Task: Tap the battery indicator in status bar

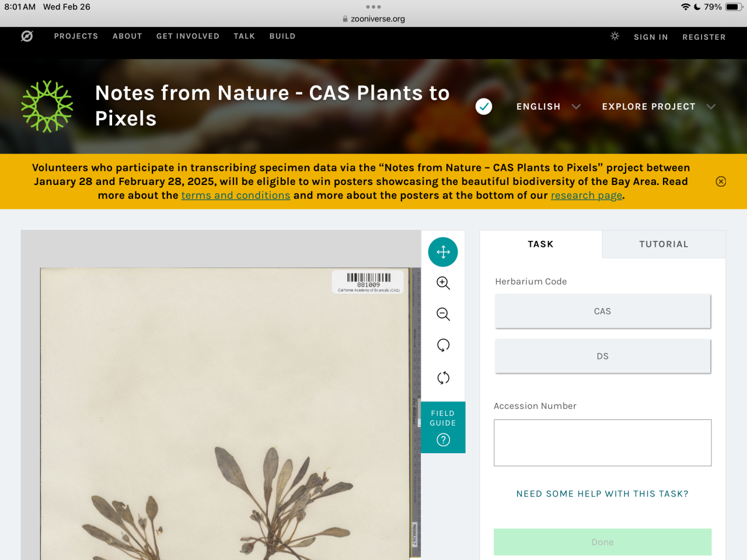Action: point(734,7)
